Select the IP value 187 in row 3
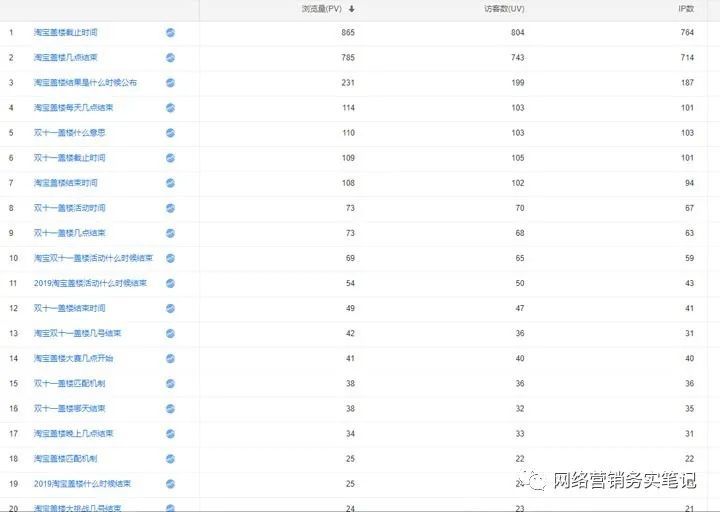Image resolution: width=720 pixels, height=512 pixels. point(687,83)
